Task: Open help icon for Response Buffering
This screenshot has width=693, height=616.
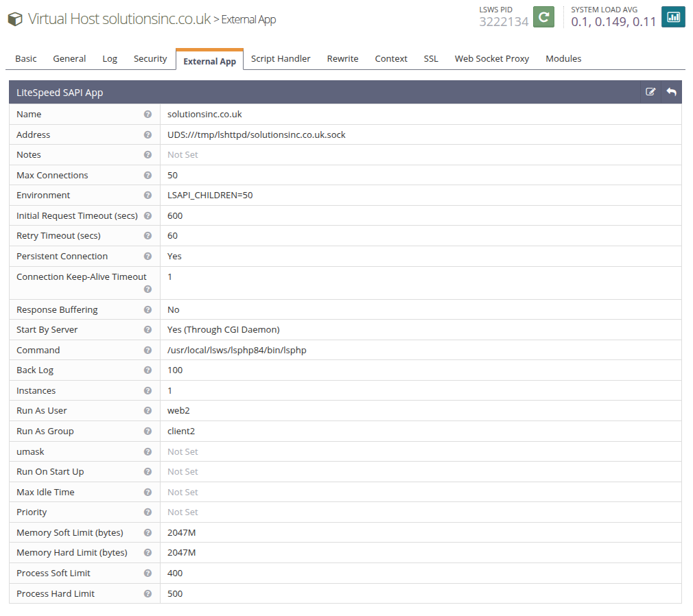Action: (x=148, y=310)
